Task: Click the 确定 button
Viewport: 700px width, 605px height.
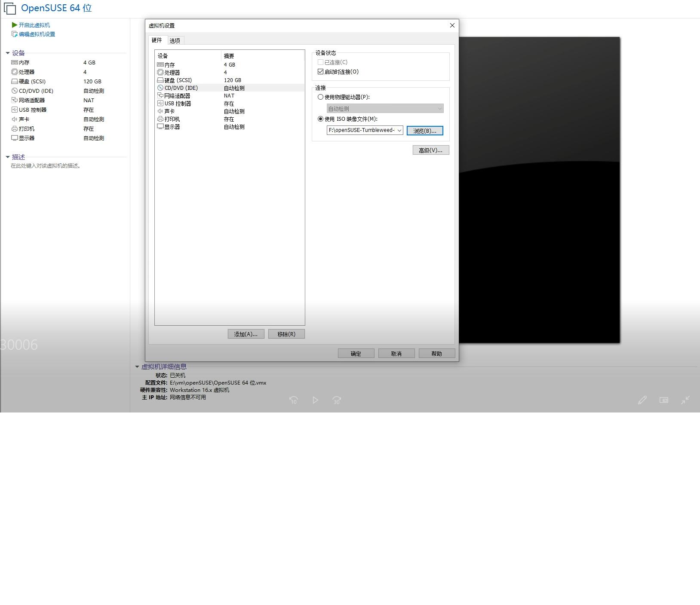Action: 356,354
